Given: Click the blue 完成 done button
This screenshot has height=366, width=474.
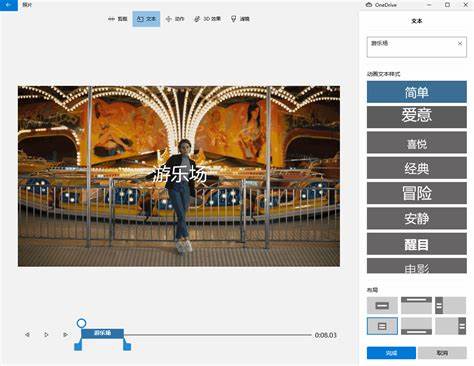Looking at the screenshot, I should (391, 353).
